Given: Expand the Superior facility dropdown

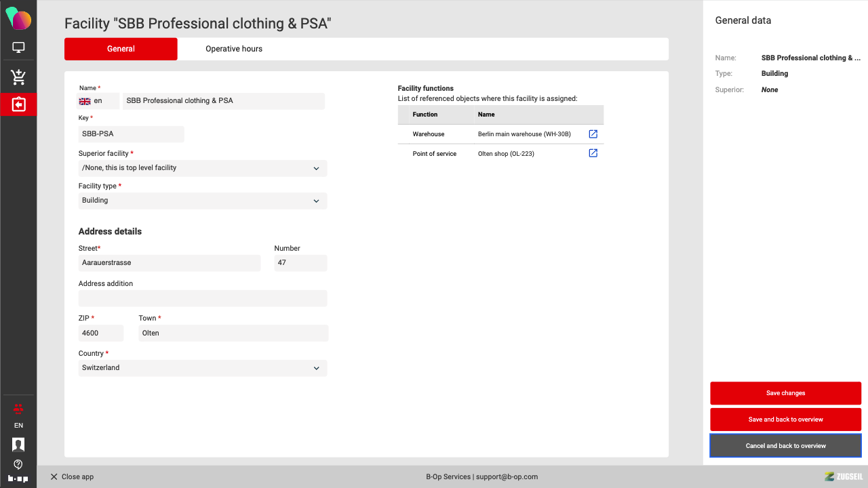Looking at the screenshot, I should tap(202, 168).
